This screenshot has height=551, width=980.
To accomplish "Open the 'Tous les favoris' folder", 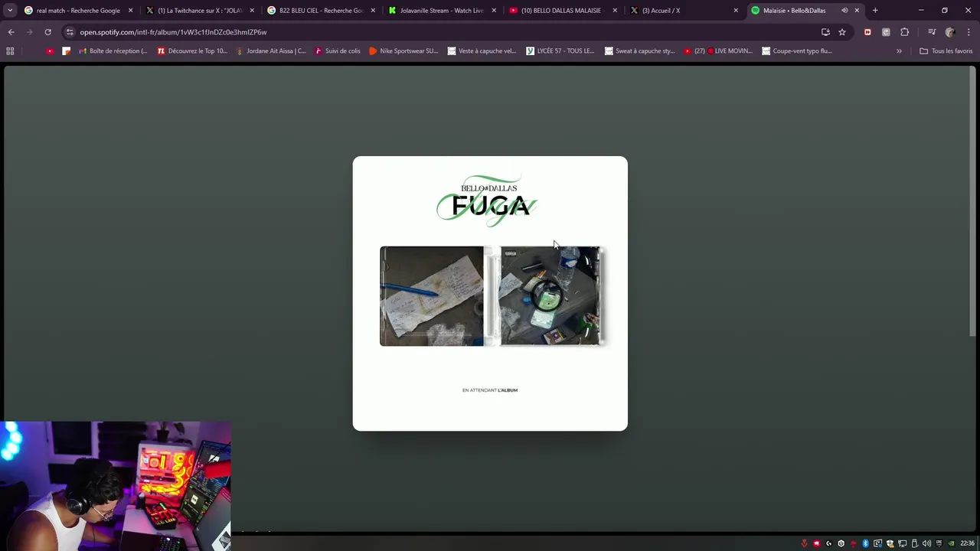I will point(946,51).
